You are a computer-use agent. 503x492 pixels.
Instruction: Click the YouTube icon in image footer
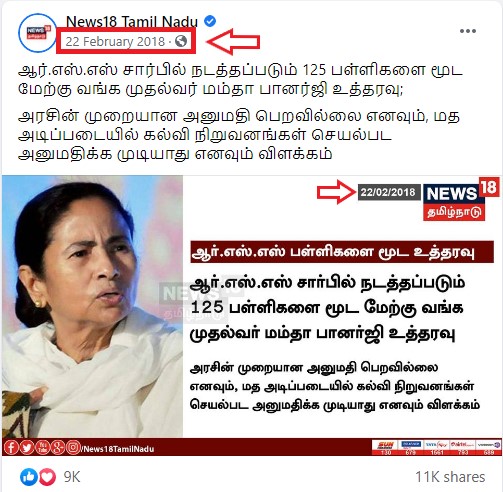42,447
